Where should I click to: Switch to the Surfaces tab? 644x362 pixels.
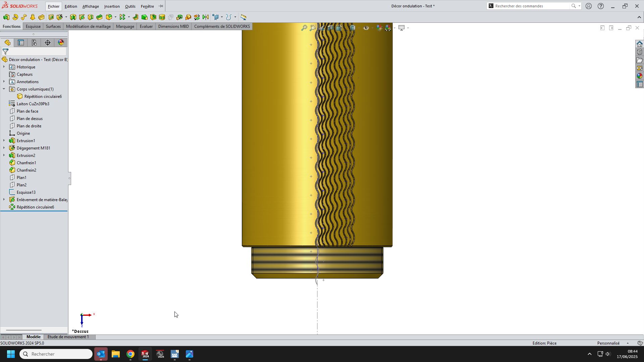pyautogui.click(x=53, y=26)
